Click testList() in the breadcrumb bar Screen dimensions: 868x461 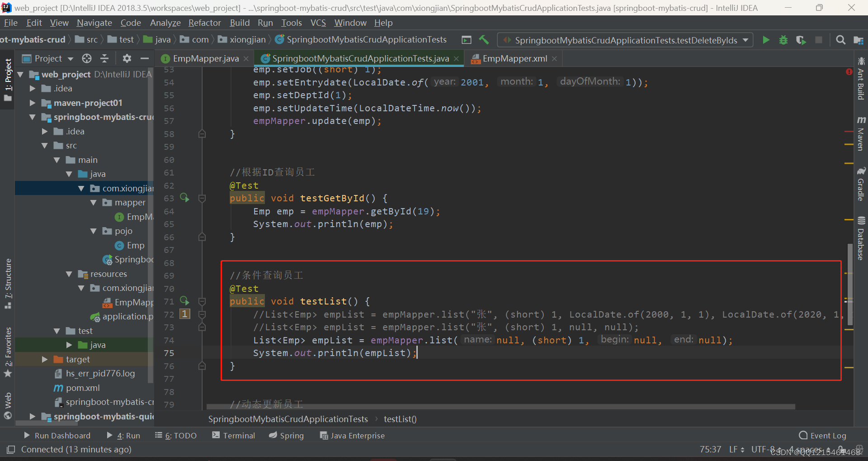coord(400,419)
